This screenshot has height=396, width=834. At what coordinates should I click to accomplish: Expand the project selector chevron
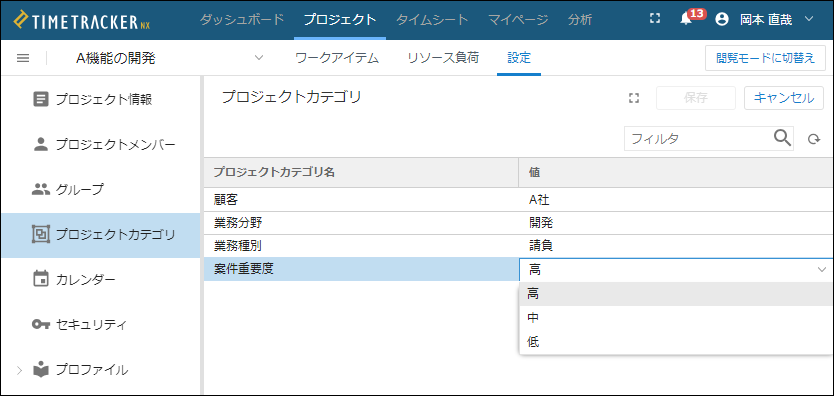tap(259, 57)
